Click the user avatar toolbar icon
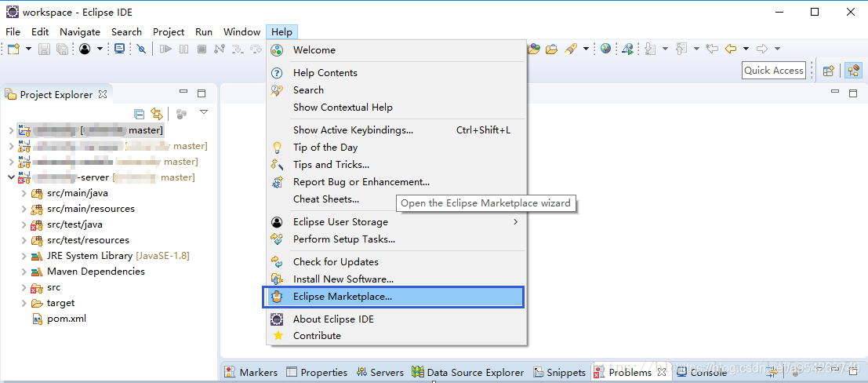This screenshot has width=868, height=383. point(85,49)
